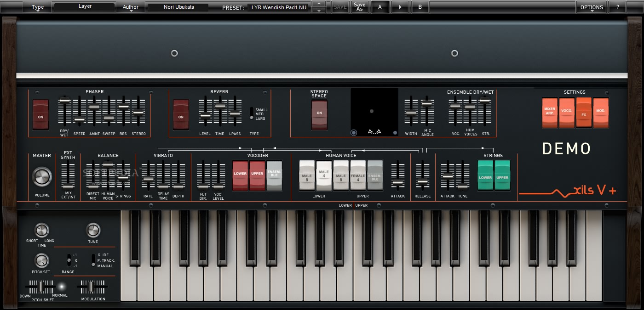The height and width of the screenshot is (310, 644).
Task: Open the Nori Ubukata author field
Action: click(x=178, y=7)
